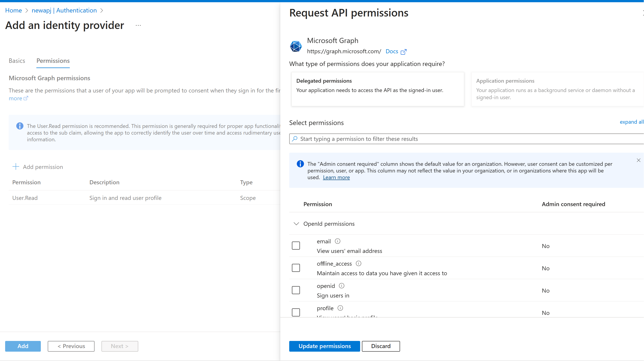The width and height of the screenshot is (644, 361).
Task: Click the Admin consent required column header
Action: (573, 204)
